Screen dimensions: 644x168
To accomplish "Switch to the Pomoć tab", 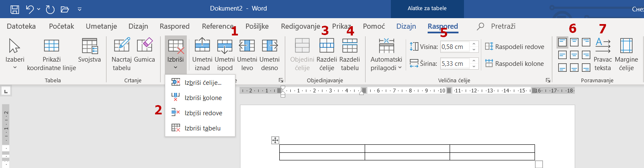I will 374,26.
